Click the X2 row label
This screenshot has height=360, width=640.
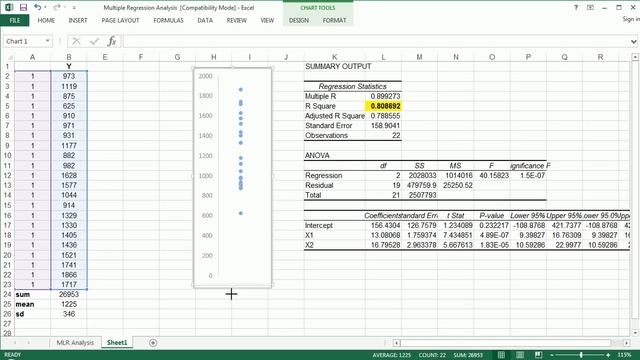click(x=334, y=245)
